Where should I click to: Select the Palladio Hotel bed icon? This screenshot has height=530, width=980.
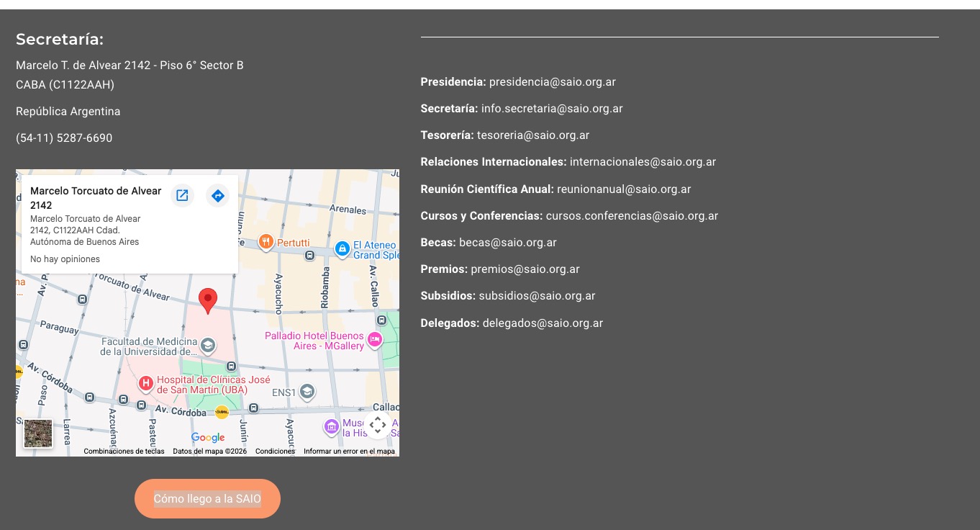(x=374, y=340)
